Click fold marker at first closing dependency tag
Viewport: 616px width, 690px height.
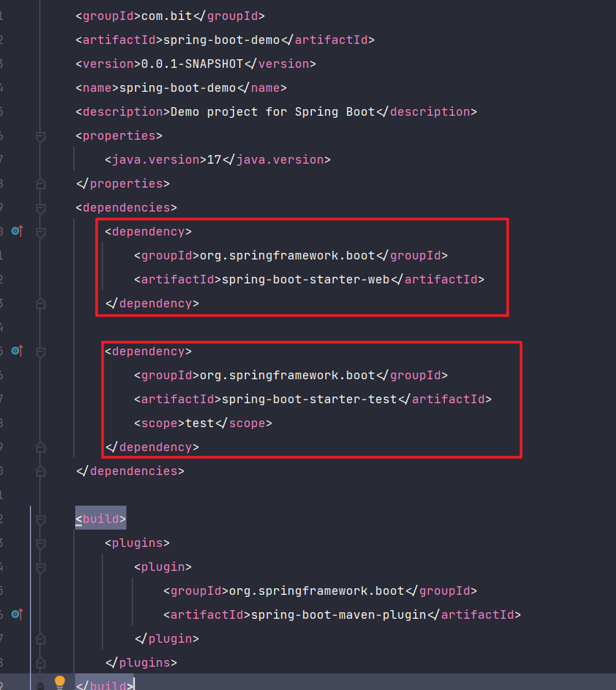[x=41, y=303]
